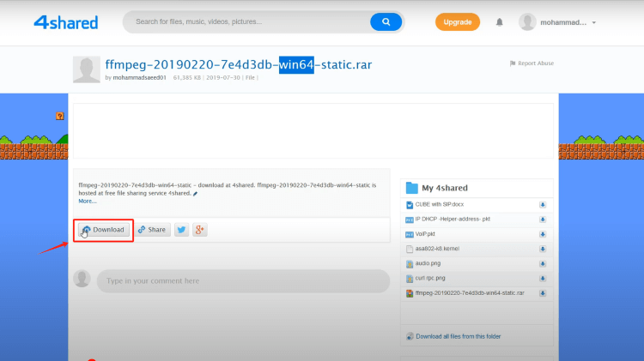Click the VoIP.pkt file type icon
Image resolution: width=644 pixels, height=361 pixels.
tap(410, 235)
